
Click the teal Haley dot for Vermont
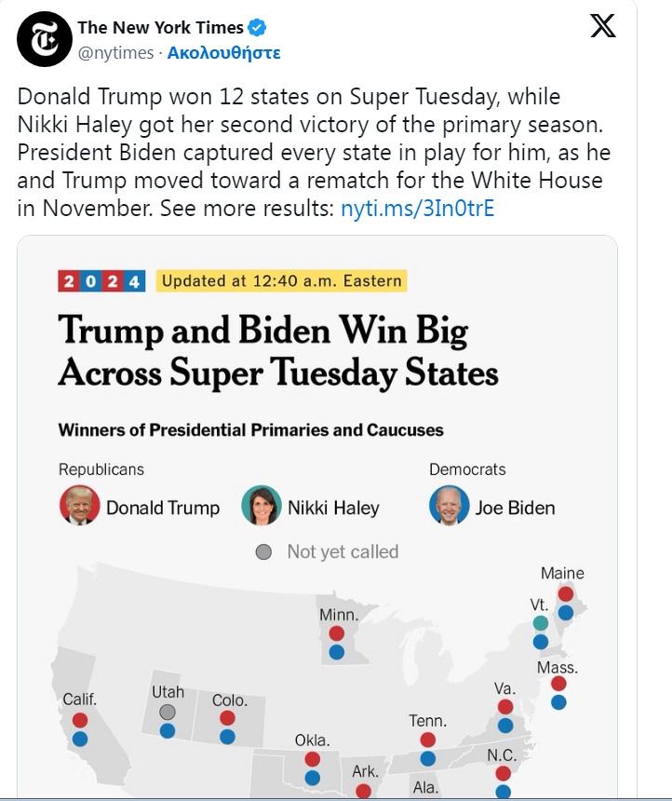(x=541, y=623)
